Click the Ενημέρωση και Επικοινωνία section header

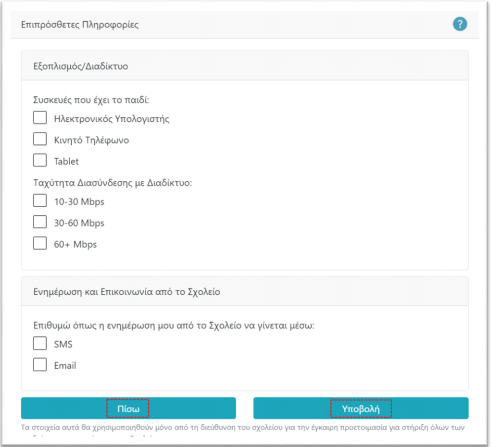tap(127, 292)
